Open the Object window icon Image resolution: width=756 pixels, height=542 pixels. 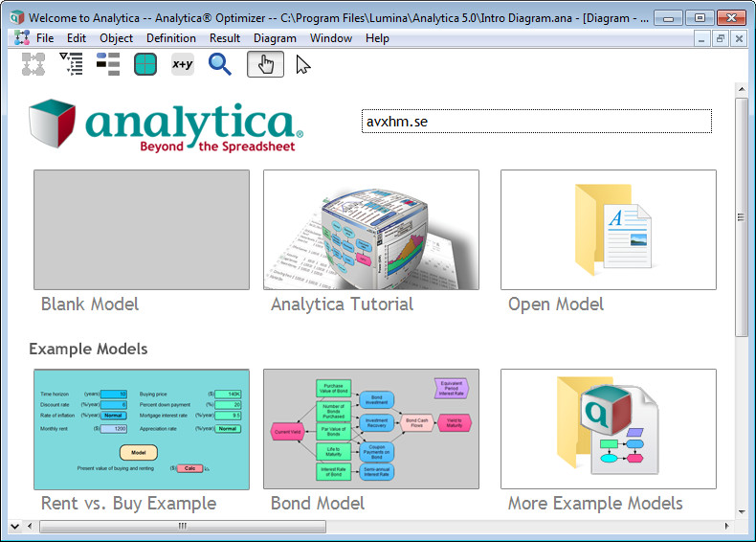click(x=108, y=64)
